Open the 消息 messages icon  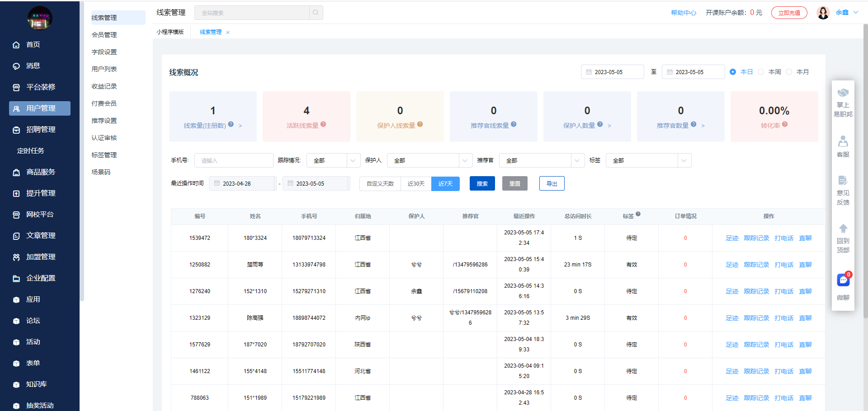click(16, 66)
